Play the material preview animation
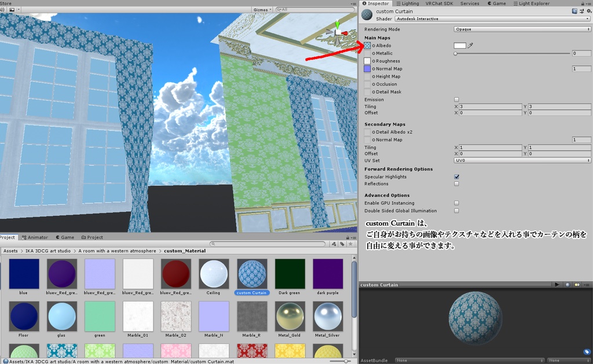Image resolution: width=593 pixels, height=364 pixels. (557, 285)
